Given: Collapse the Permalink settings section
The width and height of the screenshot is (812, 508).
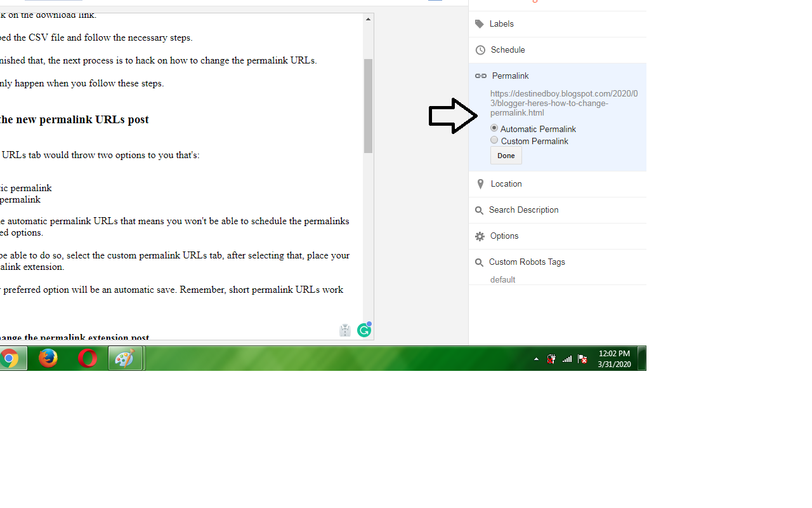Looking at the screenshot, I should 558,76.
